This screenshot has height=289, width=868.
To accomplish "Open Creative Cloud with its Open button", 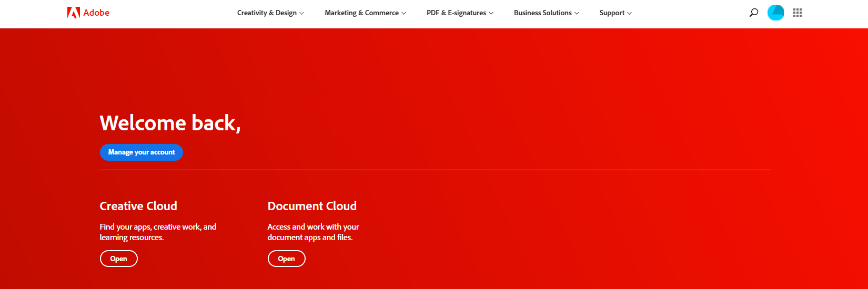I will [x=119, y=259].
